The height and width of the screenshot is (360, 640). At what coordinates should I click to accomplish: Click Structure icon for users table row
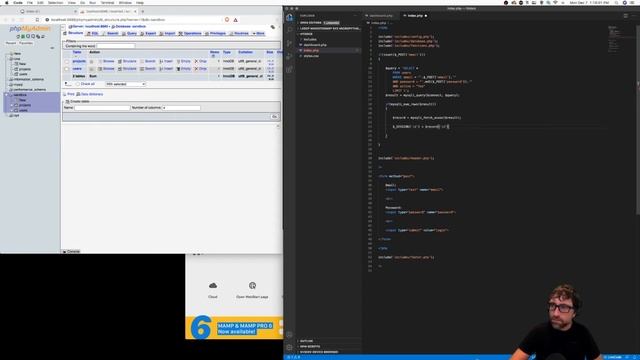[120, 69]
